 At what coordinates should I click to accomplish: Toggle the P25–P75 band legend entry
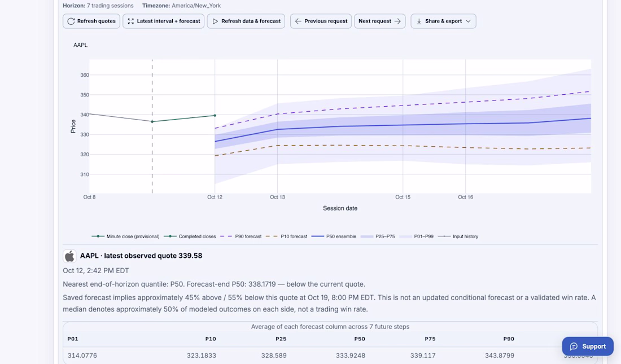point(378,236)
